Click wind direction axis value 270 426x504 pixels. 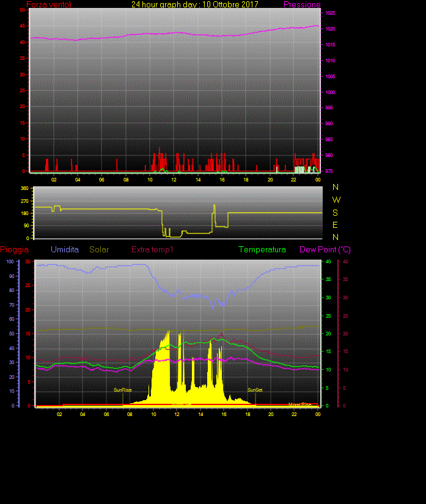[x=25, y=201]
